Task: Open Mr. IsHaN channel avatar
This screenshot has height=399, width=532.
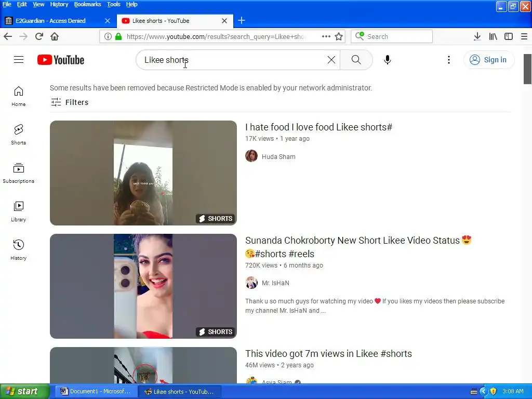Action: (251, 283)
